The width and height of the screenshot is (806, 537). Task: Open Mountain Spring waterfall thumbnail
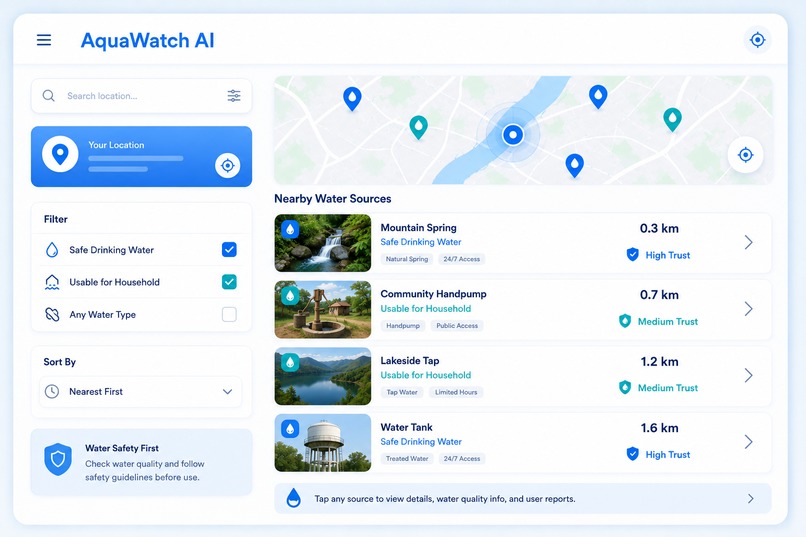323,243
